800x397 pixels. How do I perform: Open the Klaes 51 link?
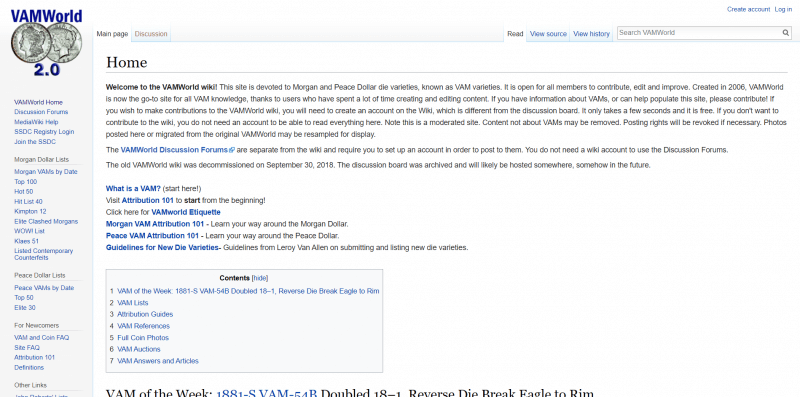(27, 241)
